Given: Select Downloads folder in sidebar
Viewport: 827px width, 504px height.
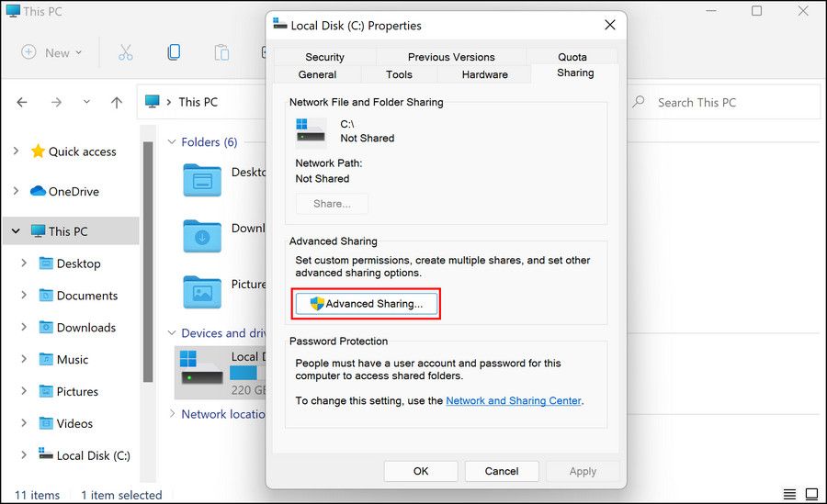Looking at the screenshot, I should (x=78, y=328).
